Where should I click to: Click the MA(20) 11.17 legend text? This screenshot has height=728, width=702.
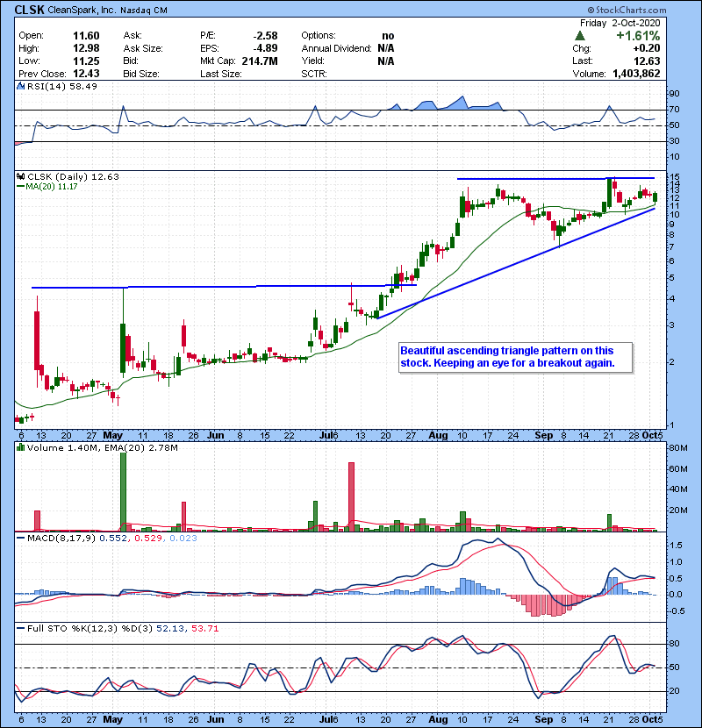pyautogui.click(x=52, y=187)
